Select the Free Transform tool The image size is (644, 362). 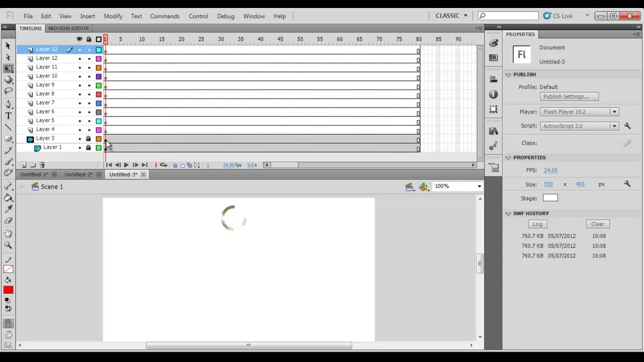(8, 68)
